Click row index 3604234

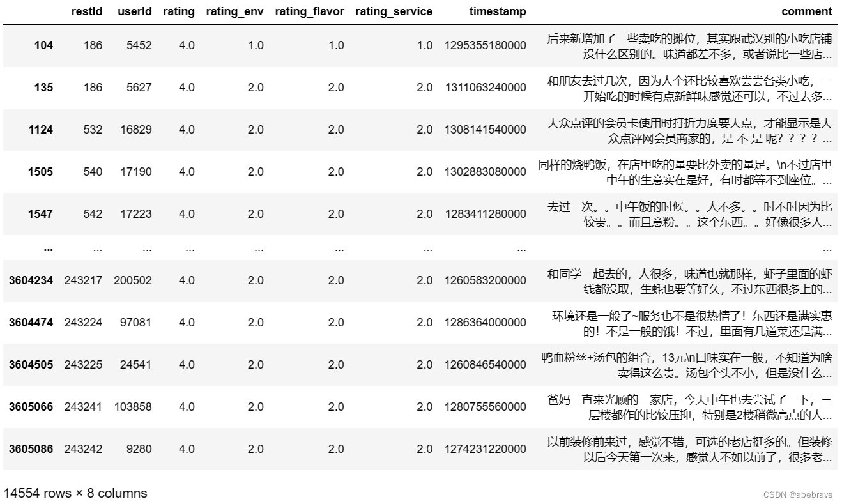pyautogui.click(x=31, y=280)
